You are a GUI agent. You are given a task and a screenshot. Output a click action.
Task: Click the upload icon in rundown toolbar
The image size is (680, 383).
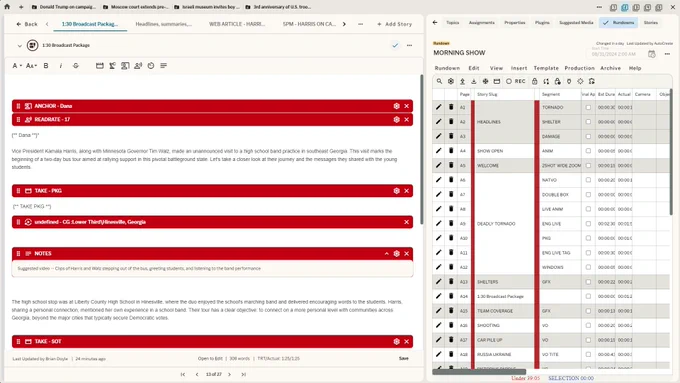[462, 81]
